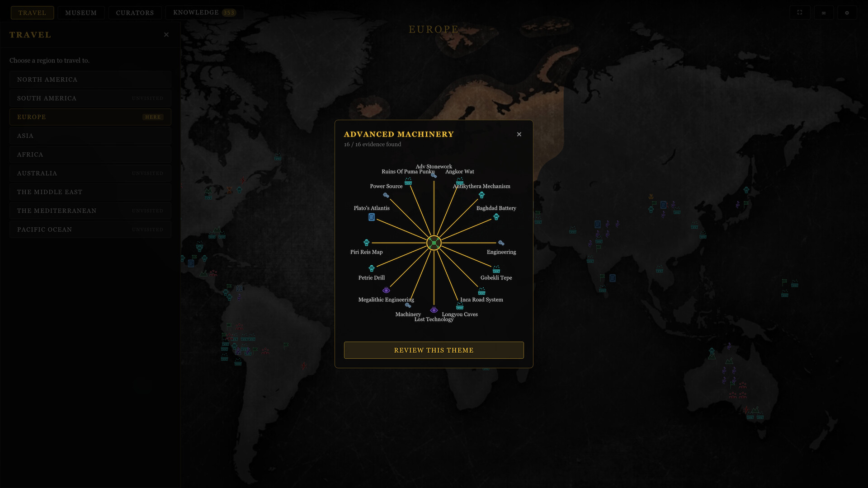868x488 pixels.
Task: Open the Knowledge tab
Action: tap(204, 13)
